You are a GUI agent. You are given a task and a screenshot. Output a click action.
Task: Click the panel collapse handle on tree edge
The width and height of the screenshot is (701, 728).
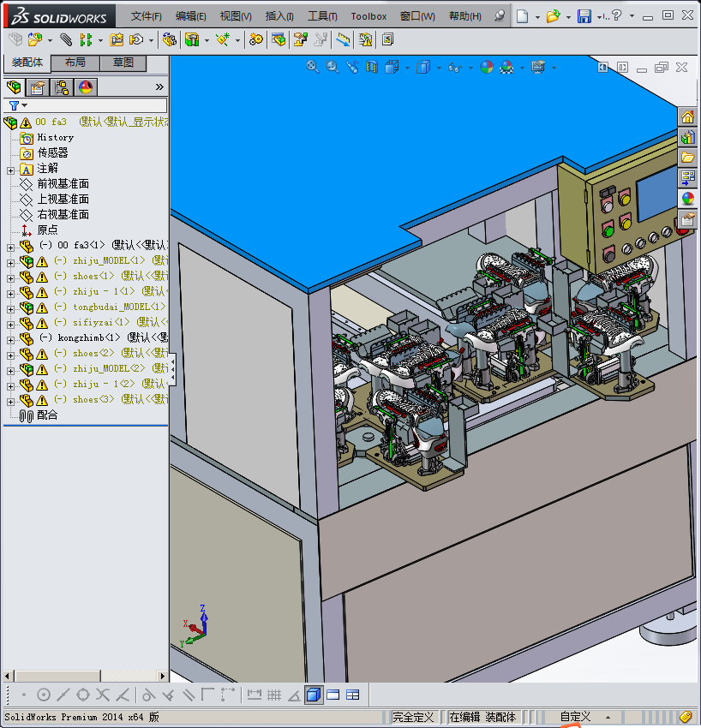point(172,369)
